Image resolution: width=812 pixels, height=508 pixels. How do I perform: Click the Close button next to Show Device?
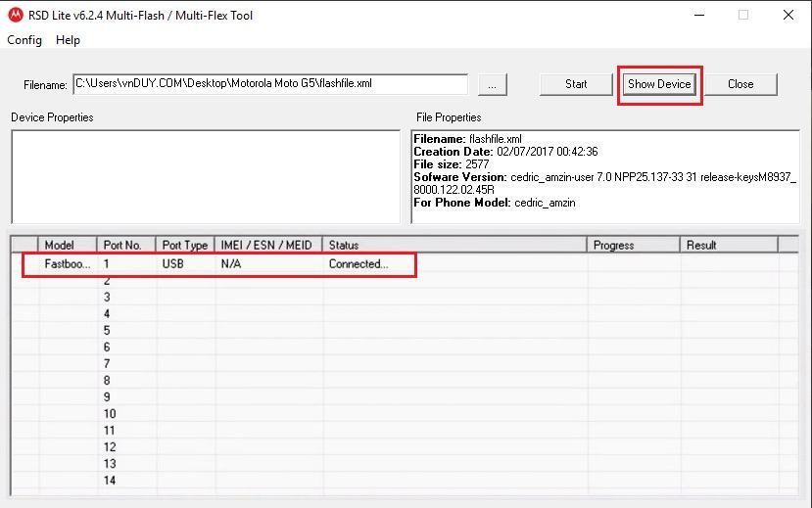click(x=740, y=84)
